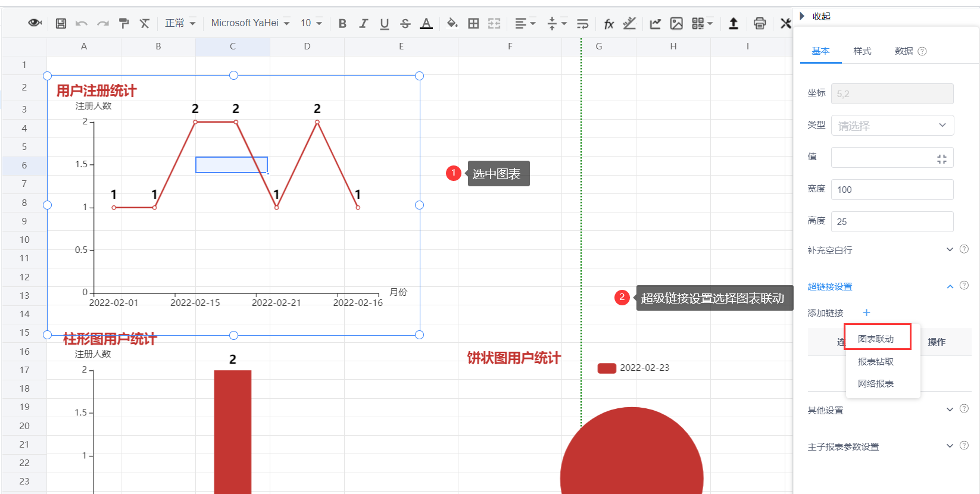This screenshot has width=980, height=494.
Task: Click the tools icon at toolbar end
Action: (786, 23)
